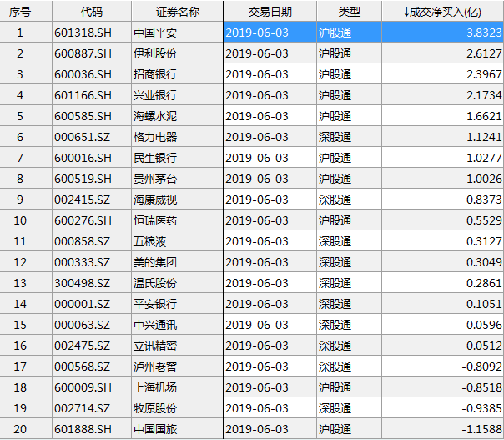This screenshot has width=504, height=440.
Task: Select stock code 000001.SZ
Action: click(92, 304)
